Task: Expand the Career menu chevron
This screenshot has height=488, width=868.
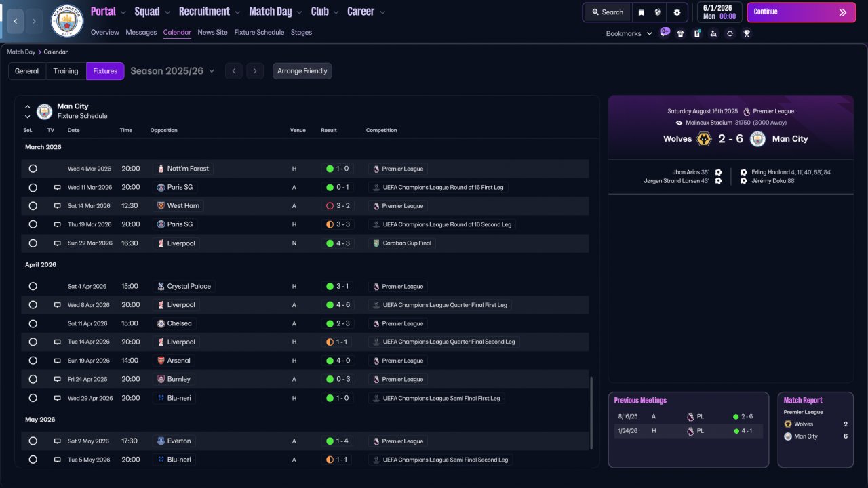Action: [x=382, y=12]
